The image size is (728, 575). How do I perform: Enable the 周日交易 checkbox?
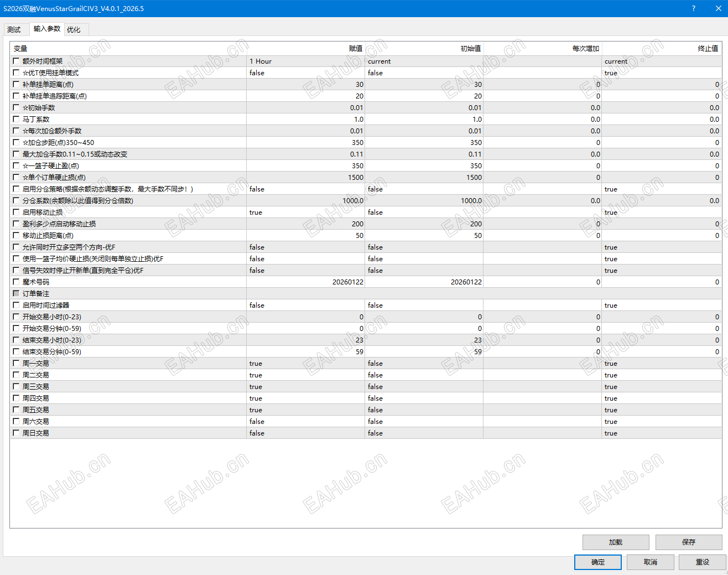click(16, 433)
